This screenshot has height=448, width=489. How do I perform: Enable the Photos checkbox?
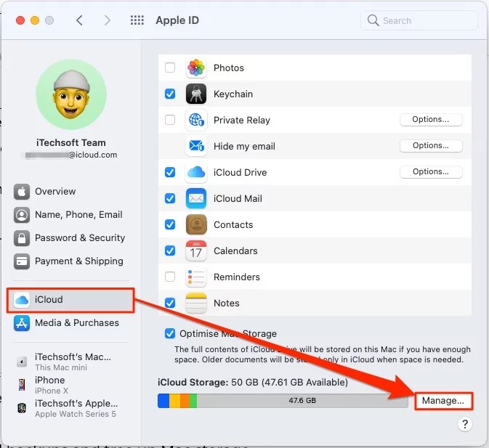pos(170,68)
